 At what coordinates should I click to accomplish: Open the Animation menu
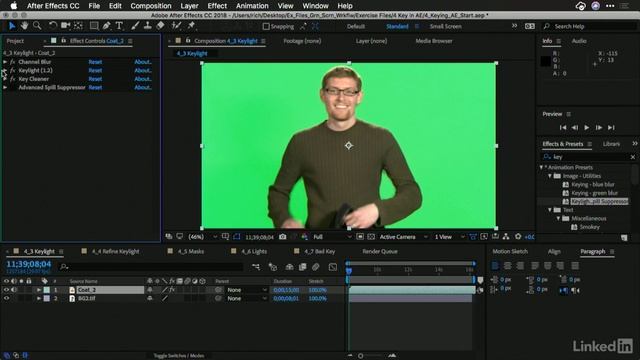(x=252, y=6)
